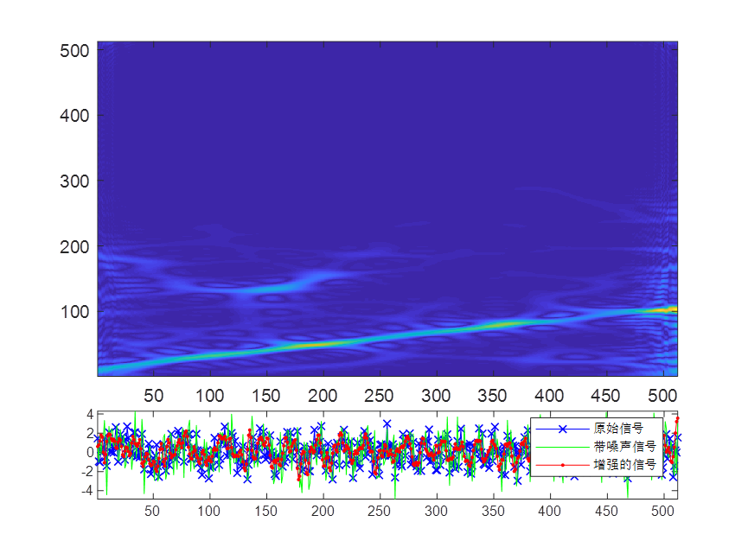Click x-axis tick label 450 under spectrogram
The height and width of the screenshot is (560, 748).
604,396
